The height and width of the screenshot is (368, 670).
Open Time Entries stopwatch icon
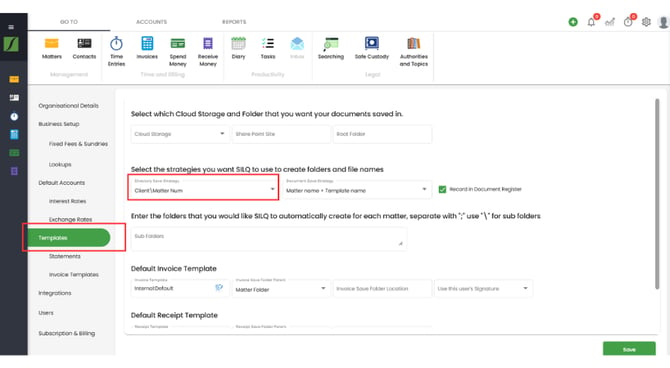coord(116,44)
